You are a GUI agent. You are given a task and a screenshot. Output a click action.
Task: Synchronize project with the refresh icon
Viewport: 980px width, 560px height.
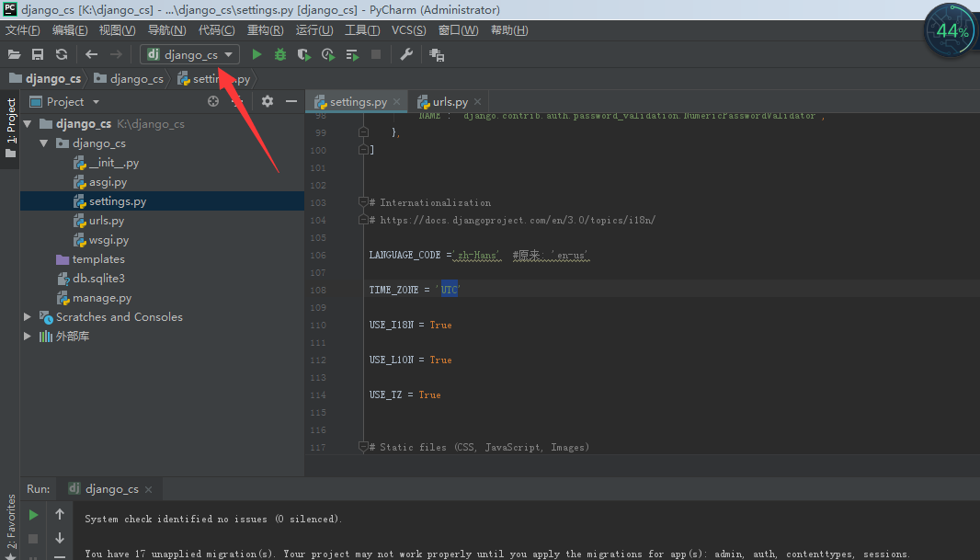(x=62, y=55)
